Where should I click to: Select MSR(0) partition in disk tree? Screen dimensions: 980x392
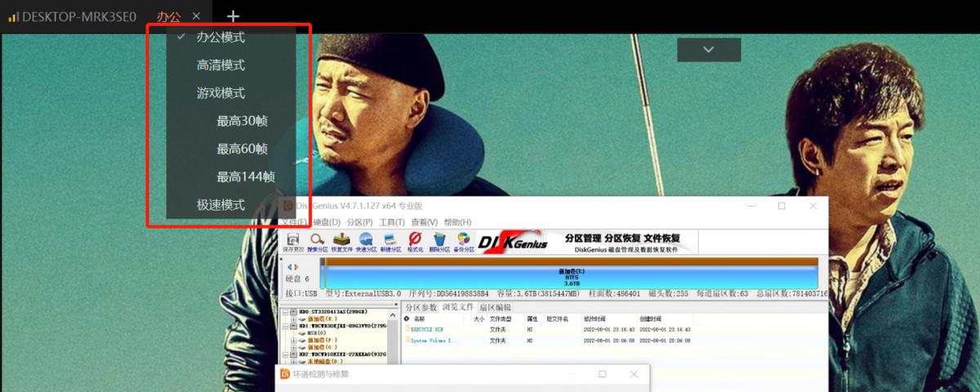[315, 332]
